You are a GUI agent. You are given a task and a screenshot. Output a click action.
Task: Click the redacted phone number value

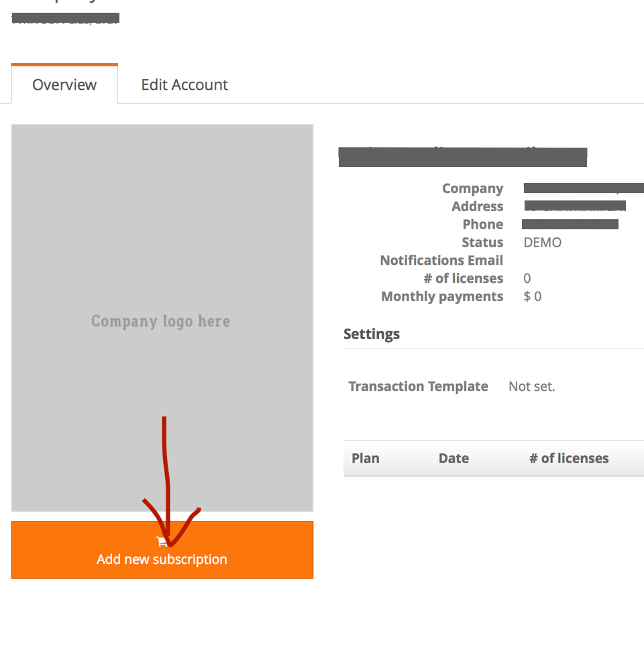(570, 224)
